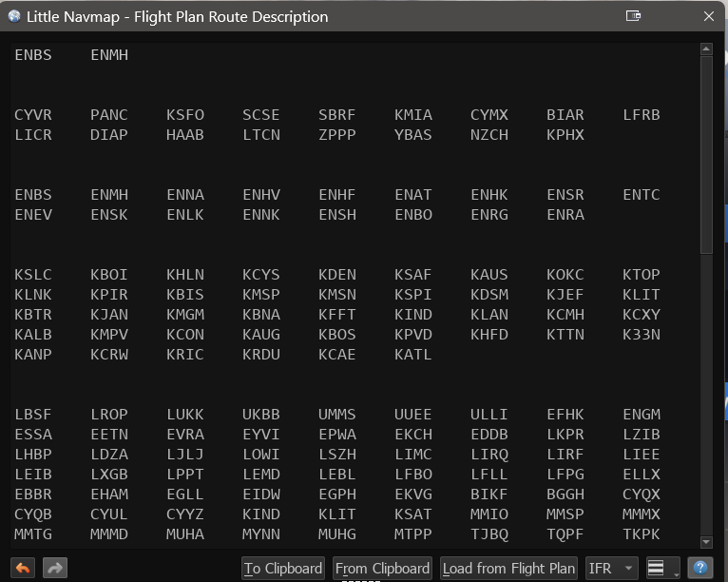The height and width of the screenshot is (582, 728).
Task: Click the ENBS code in first line
Action: click(x=33, y=55)
